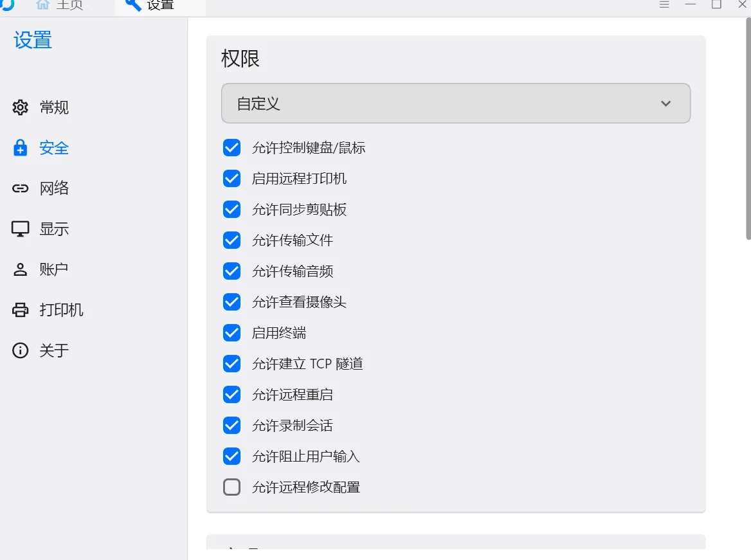This screenshot has width=751, height=560.
Task: Disable 允许传输文件 checkbox
Action: (232, 240)
